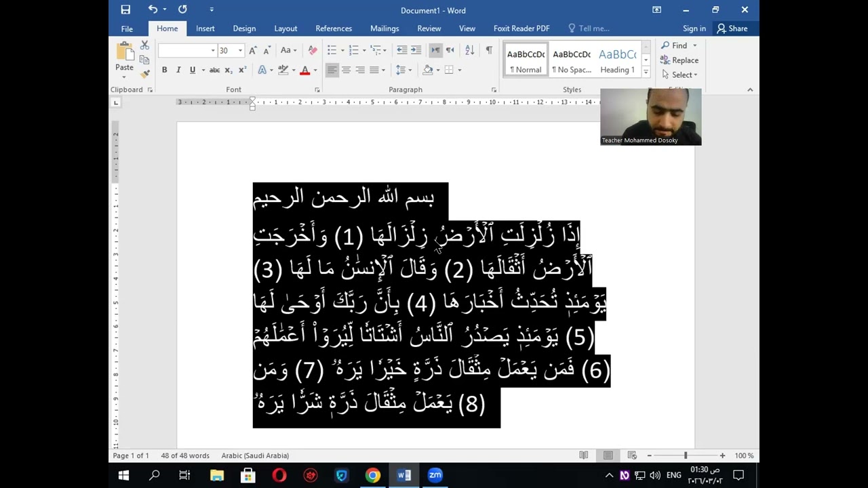
Task: Expand the Styles gallery with More arrow
Action: tap(646, 73)
